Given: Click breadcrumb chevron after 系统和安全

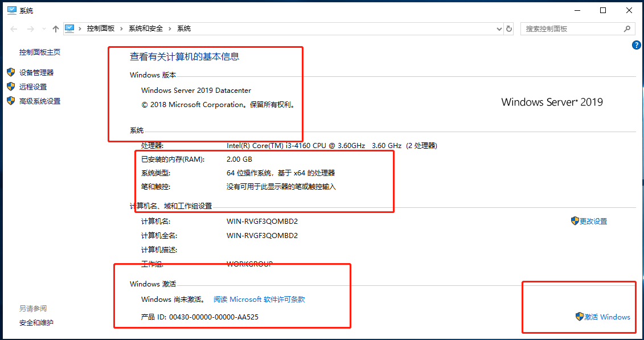Looking at the screenshot, I should (170, 28).
